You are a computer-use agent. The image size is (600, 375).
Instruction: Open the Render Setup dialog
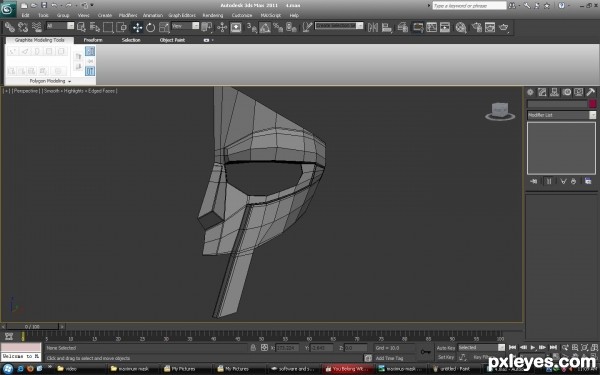click(x=477, y=27)
